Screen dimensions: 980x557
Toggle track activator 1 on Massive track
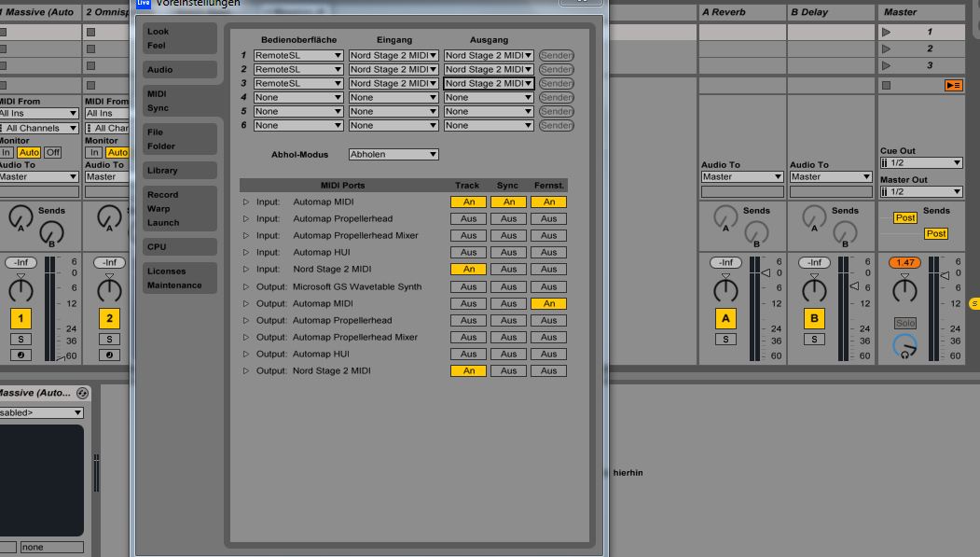(x=21, y=318)
